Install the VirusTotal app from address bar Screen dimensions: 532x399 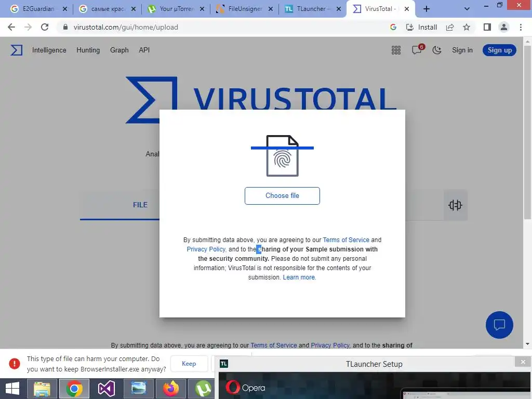tap(421, 27)
